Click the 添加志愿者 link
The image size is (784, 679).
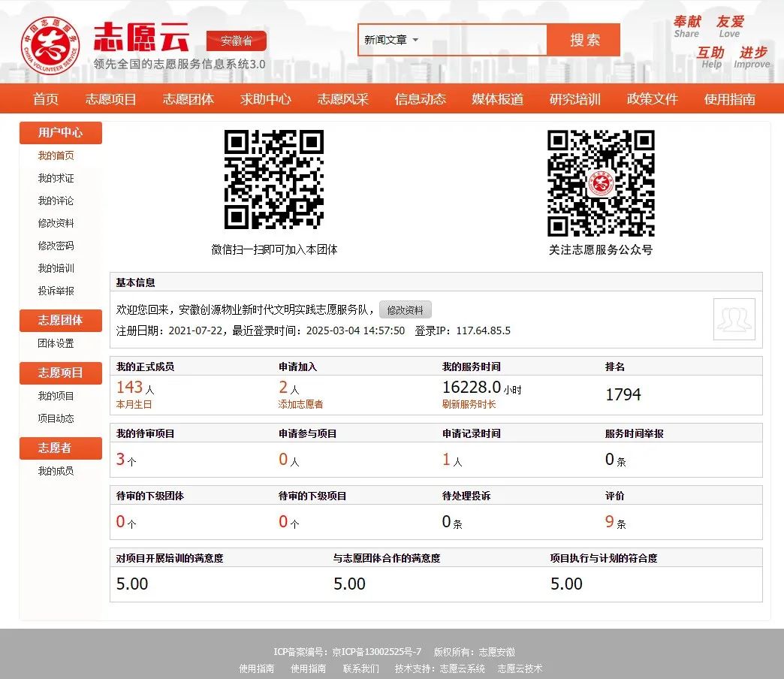pyautogui.click(x=300, y=404)
